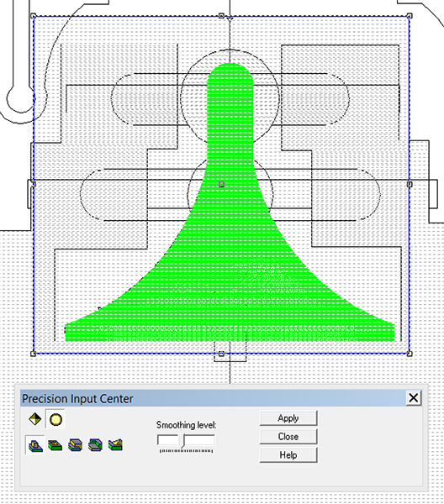Select the bottom-left selection handle

33,354
